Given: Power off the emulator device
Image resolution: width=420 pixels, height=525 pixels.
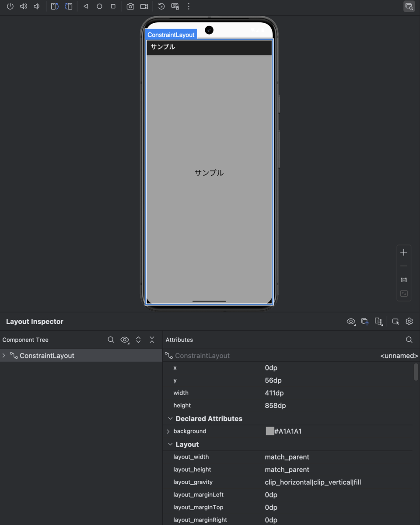Looking at the screenshot, I should coord(10,6).
